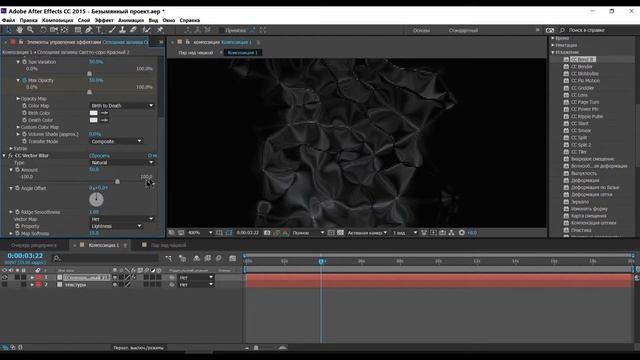Open the Файл menu
640x360 pixels.
(x=8, y=20)
